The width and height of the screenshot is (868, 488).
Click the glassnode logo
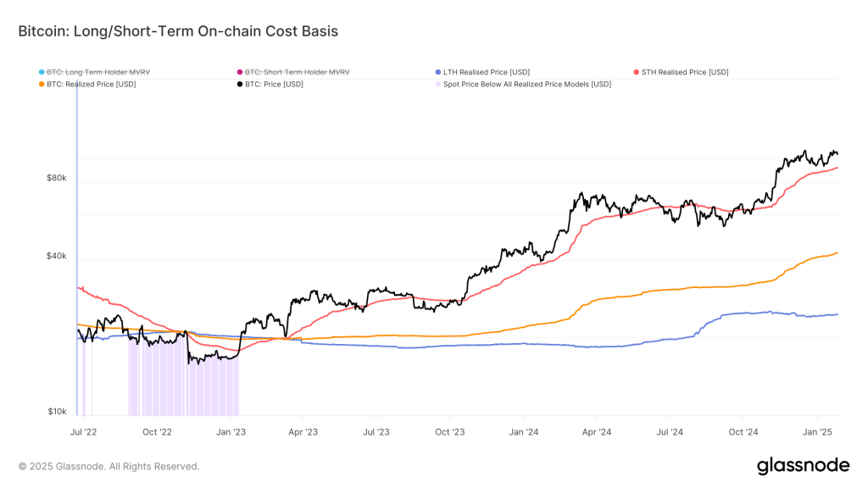tap(804, 465)
